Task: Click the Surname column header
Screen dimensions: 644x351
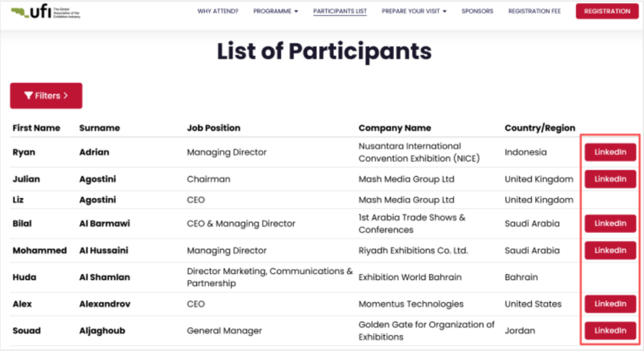Action: [99, 128]
